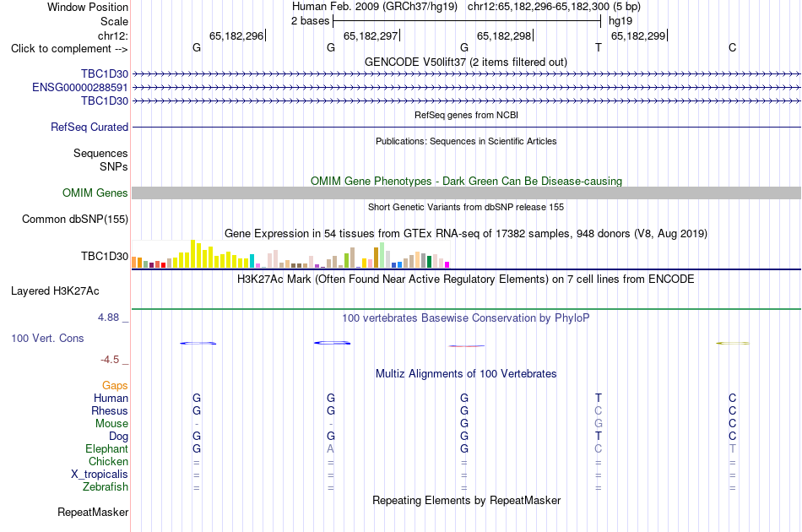Click the 'Human Feb. 2009 (GRCh37/hg19)' assembly text
This screenshot has width=802, height=532.
374,7
